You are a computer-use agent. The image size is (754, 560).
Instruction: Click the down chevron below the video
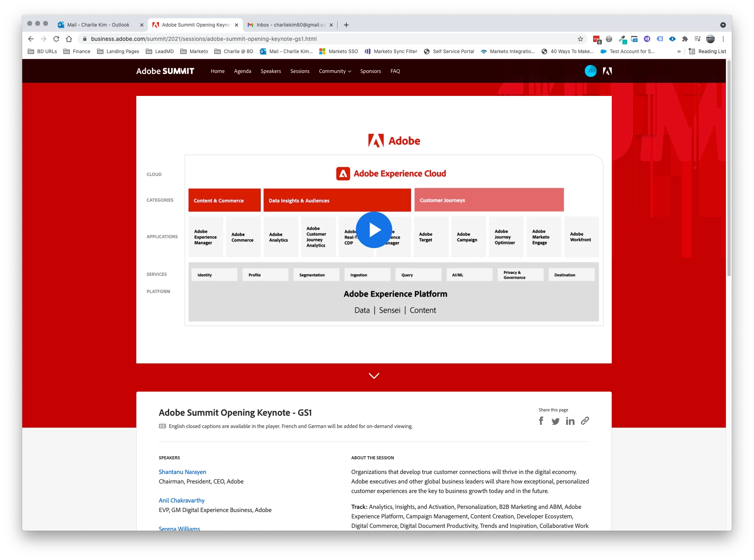click(x=374, y=376)
